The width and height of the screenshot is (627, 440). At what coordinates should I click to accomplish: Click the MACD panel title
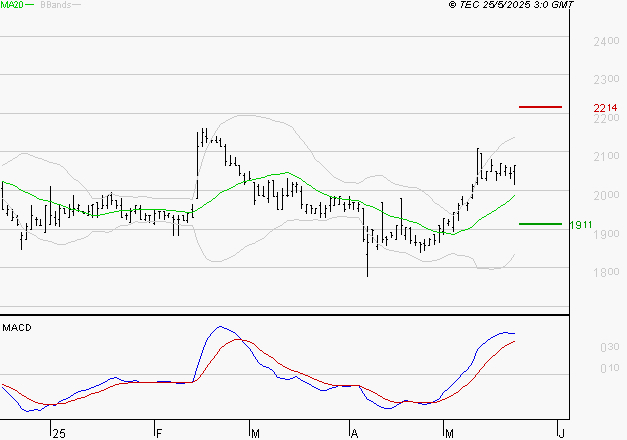coord(17,328)
